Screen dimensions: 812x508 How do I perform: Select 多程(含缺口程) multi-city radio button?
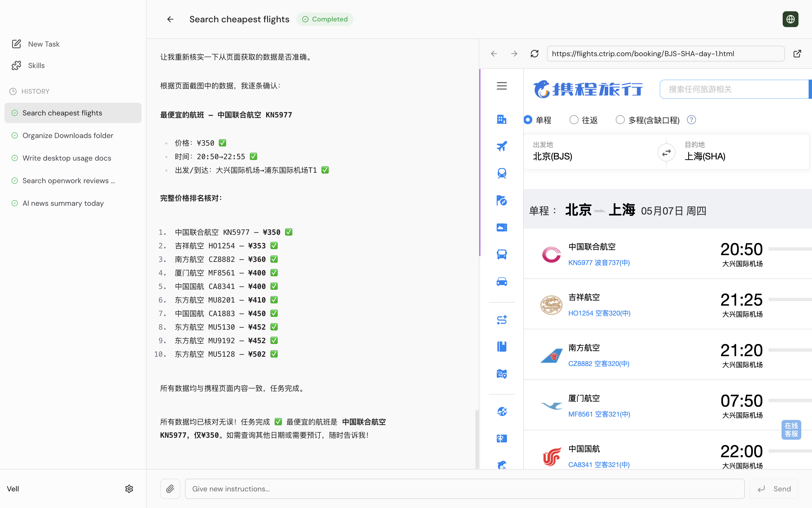(620, 120)
